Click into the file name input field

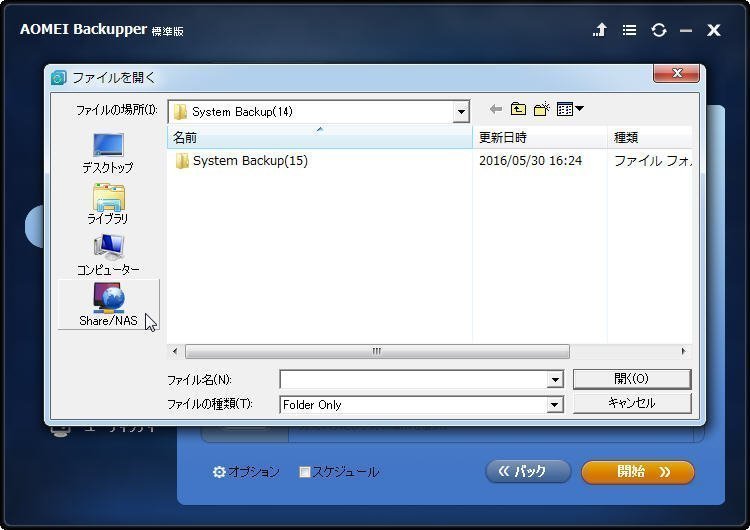(x=413, y=380)
